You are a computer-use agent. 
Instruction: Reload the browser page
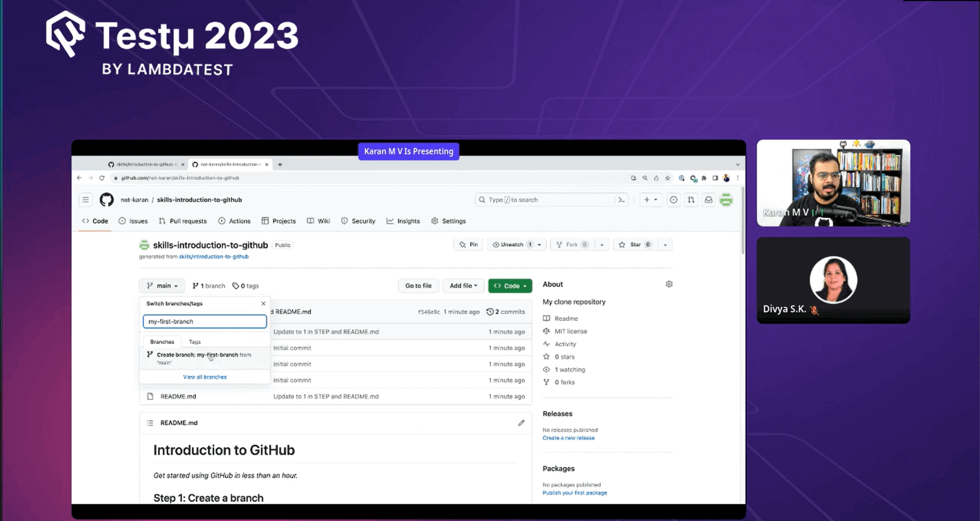click(102, 178)
